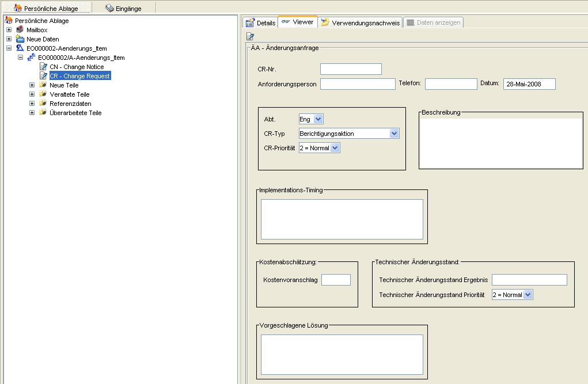
Task: Expand the Neue Teile folder
Action: pos(32,85)
